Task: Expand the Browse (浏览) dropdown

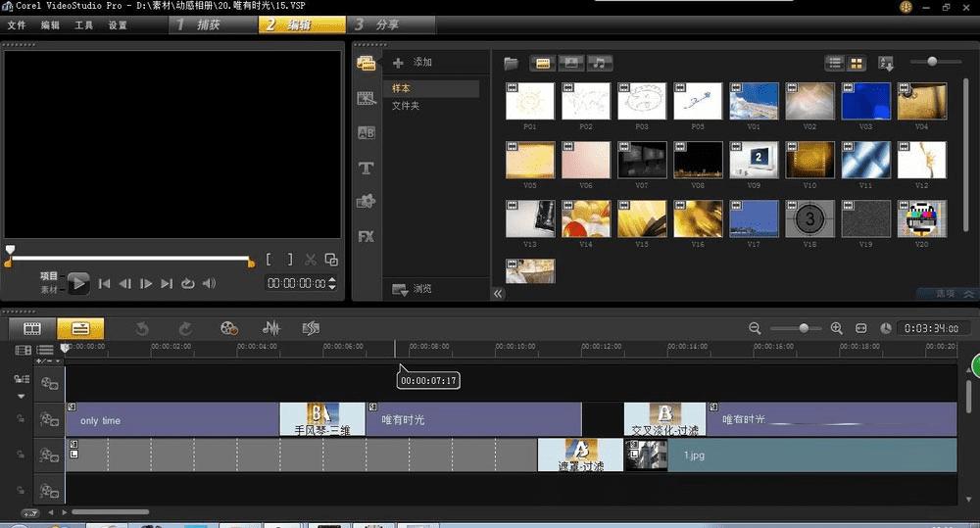Action: point(412,289)
